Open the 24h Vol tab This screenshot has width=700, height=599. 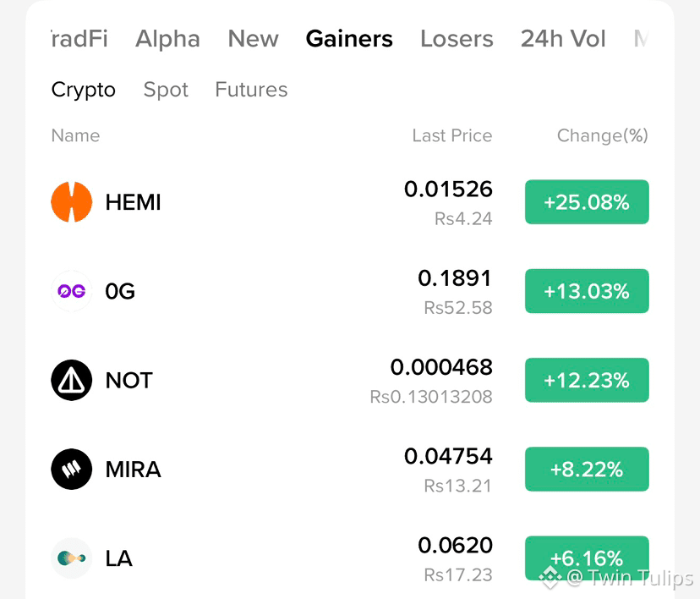pyautogui.click(x=563, y=39)
